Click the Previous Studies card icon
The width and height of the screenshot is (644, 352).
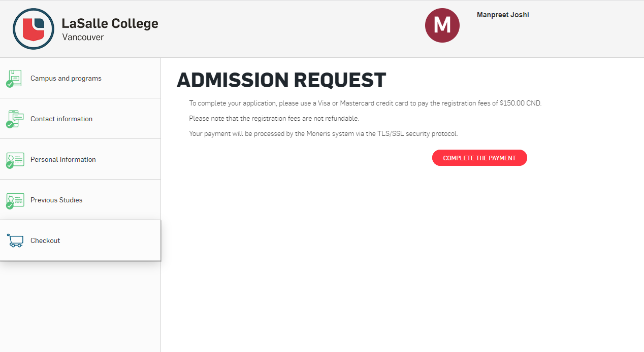15,200
